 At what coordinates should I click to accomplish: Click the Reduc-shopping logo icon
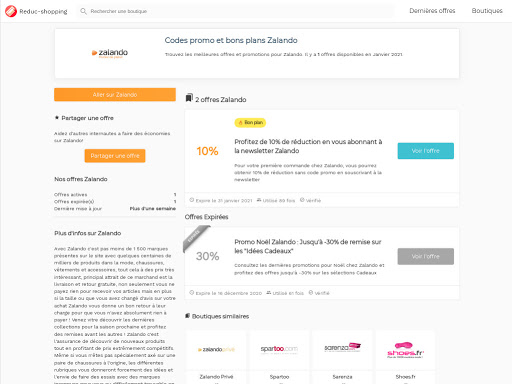tap(11, 11)
